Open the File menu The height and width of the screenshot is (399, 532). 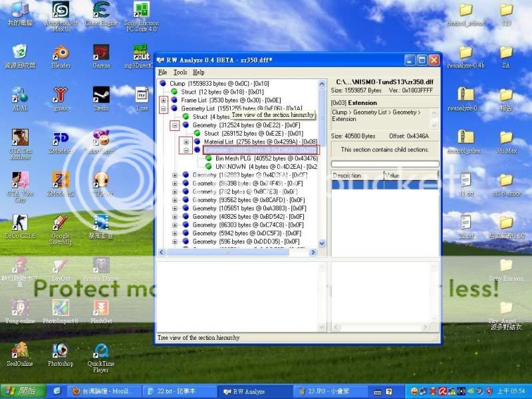click(x=162, y=72)
